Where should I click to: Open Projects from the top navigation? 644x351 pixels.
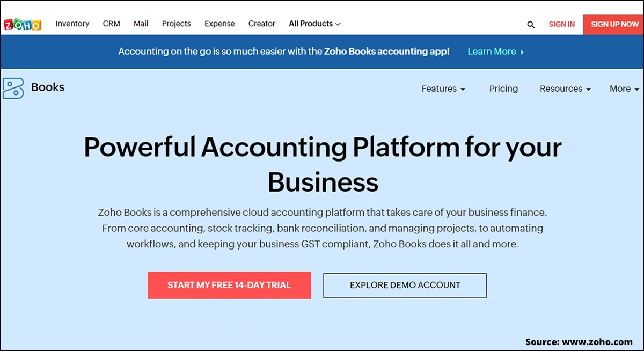tap(177, 24)
